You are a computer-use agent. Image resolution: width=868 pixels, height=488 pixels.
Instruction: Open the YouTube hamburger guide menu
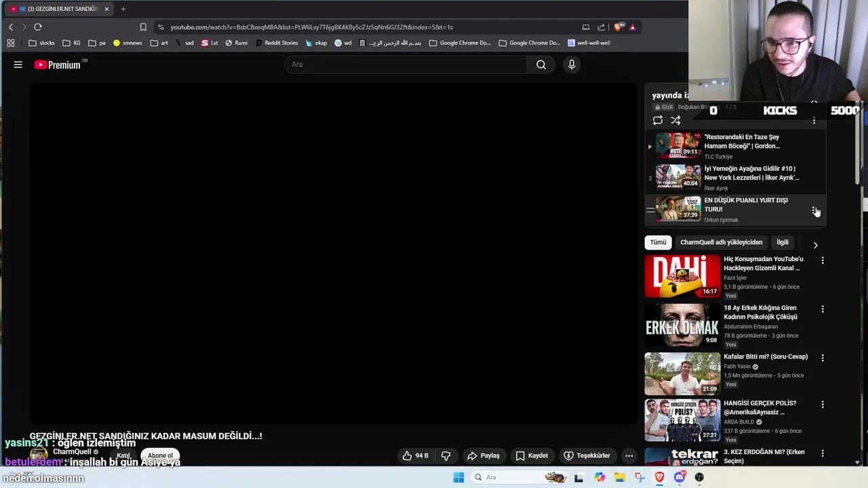coord(18,65)
